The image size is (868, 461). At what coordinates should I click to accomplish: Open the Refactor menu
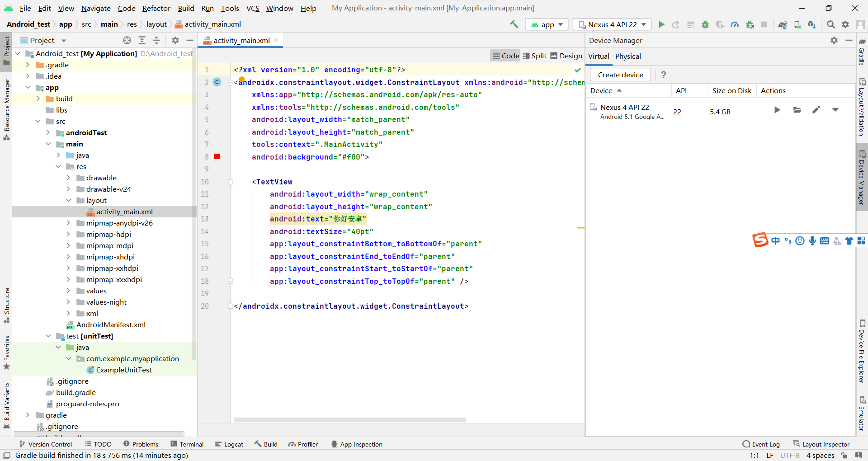156,8
